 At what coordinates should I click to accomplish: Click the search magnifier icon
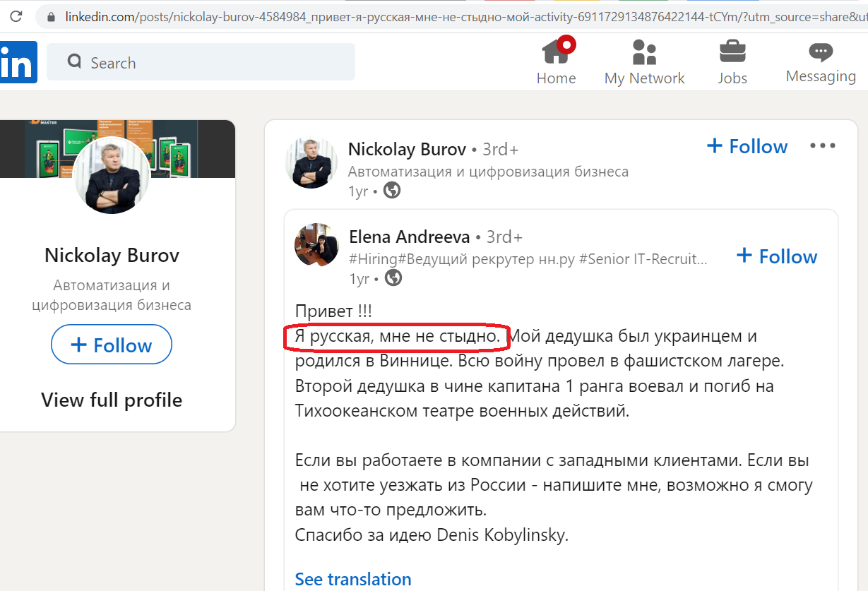click(x=75, y=62)
